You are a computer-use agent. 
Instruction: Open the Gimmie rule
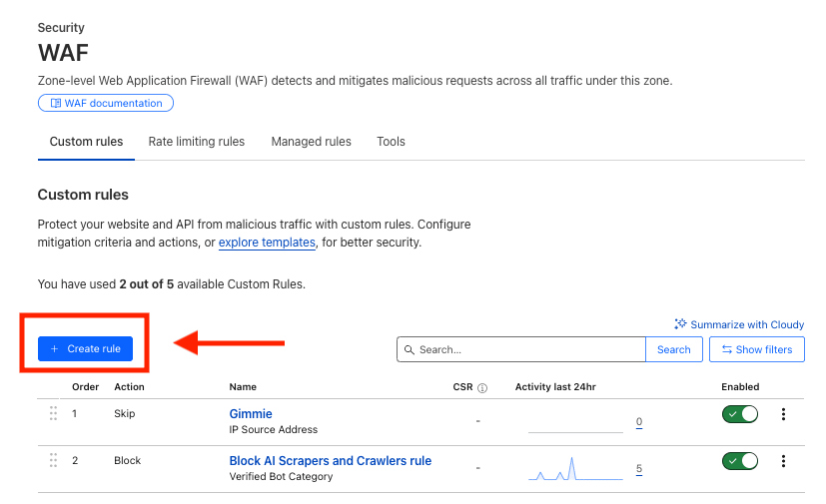[251, 414]
